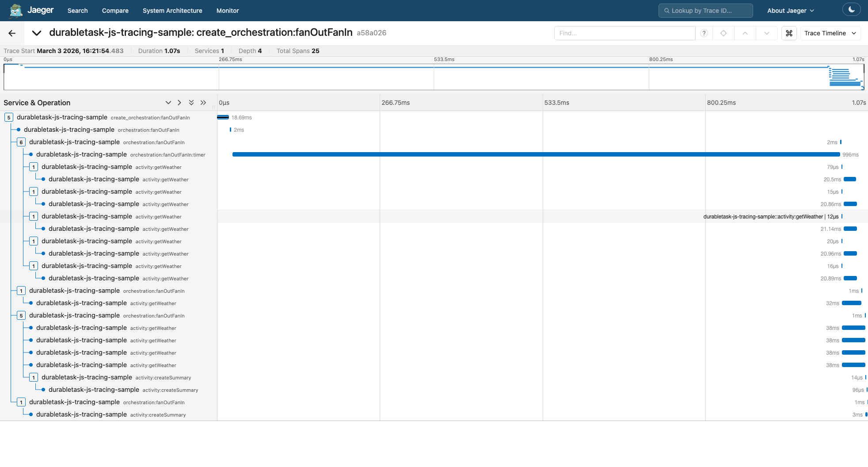
Task: Open the About Jaeger menu
Action: click(790, 11)
